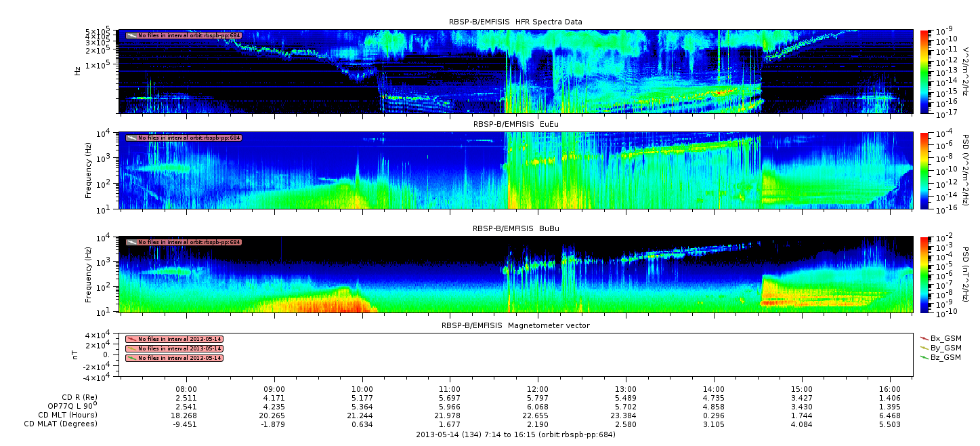Select the BuBu panel PSD colorbar

(924, 275)
